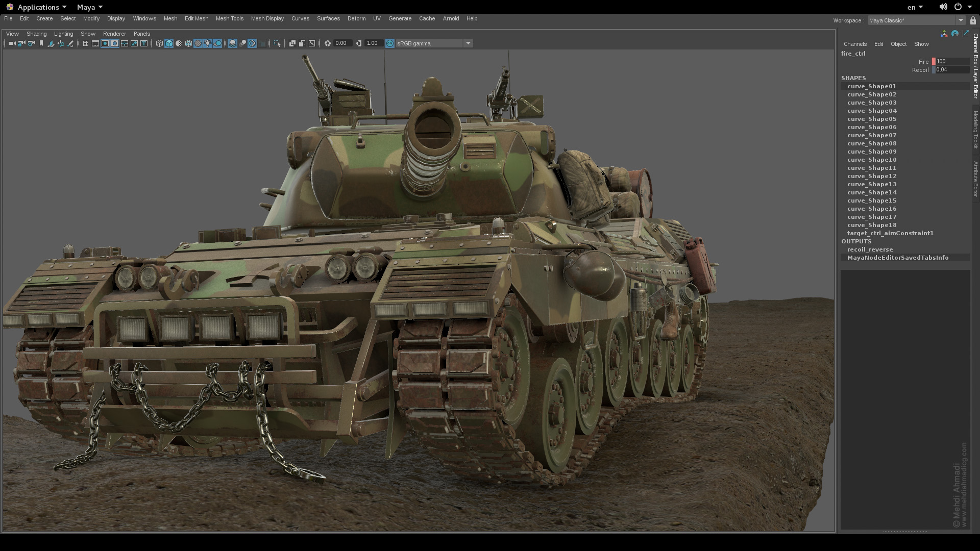Toggle the View Transform ON button
The height and width of the screenshot is (551, 980).
(390, 43)
